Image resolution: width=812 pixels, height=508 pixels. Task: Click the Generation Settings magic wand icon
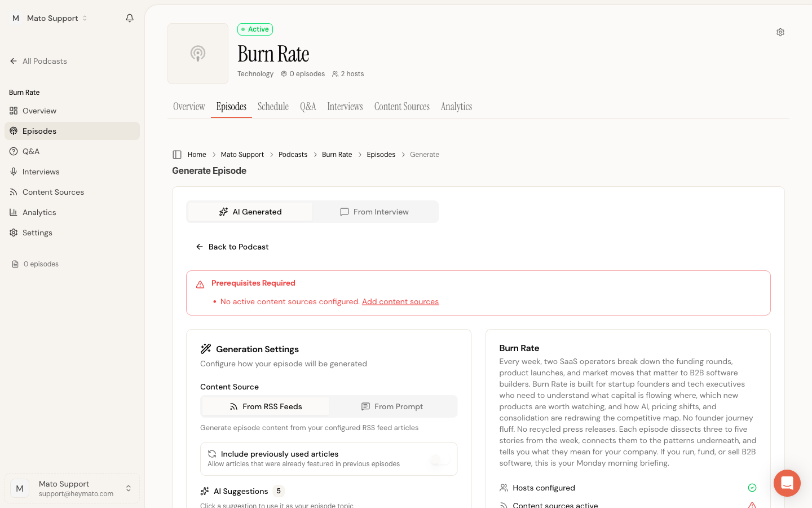pyautogui.click(x=206, y=349)
